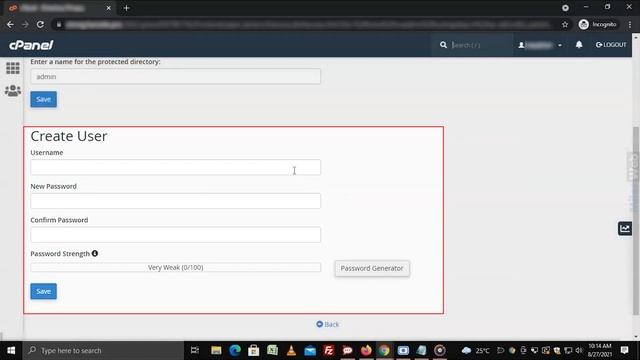
Task: Reload the page with refresh icon
Action: (x=40, y=24)
